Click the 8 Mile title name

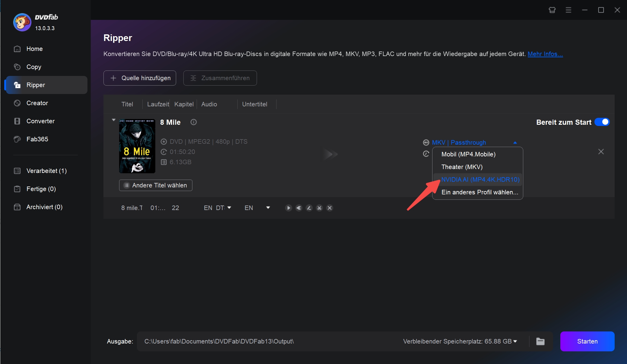170,122
